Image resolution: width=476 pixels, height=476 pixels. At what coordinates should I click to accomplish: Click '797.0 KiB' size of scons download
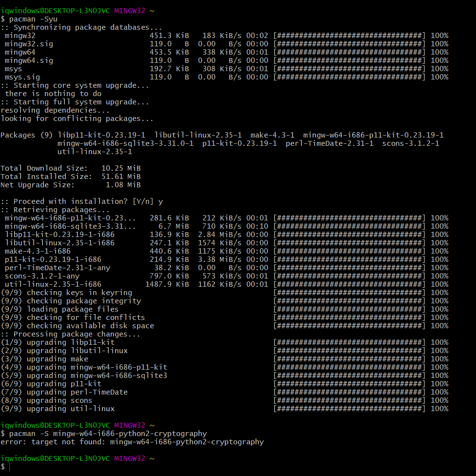[x=169, y=276]
